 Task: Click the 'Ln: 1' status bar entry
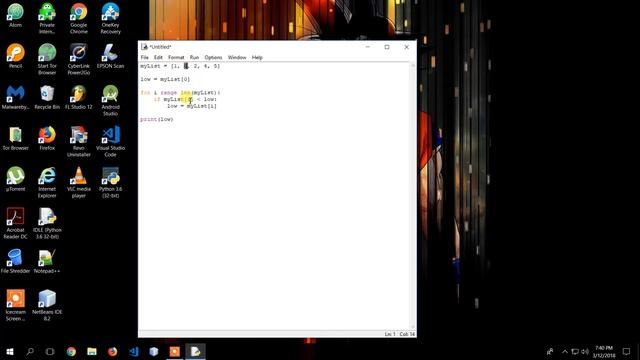click(x=390, y=334)
